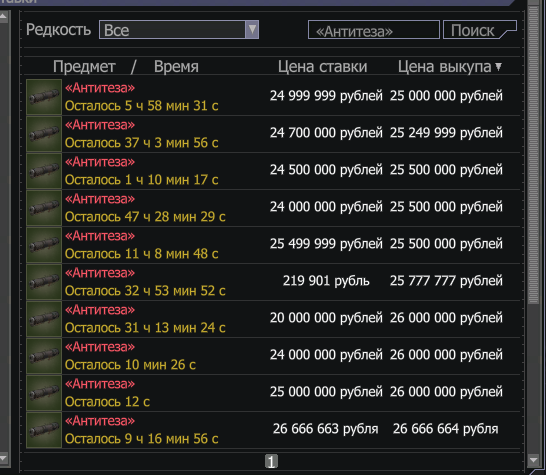Click the time text Осталось 10 мин 26 с
The height and width of the screenshot is (475, 546).
pyautogui.click(x=130, y=365)
